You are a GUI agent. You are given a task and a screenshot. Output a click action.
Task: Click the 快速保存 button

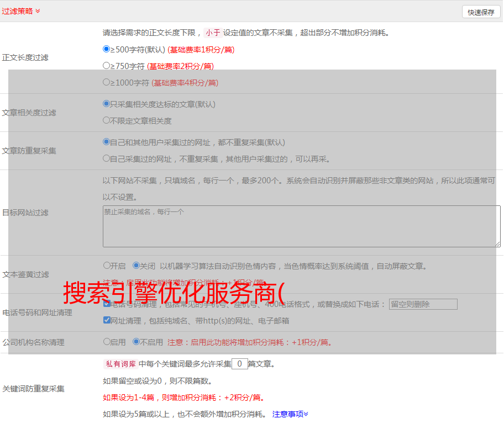pyautogui.click(x=481, y=12)
